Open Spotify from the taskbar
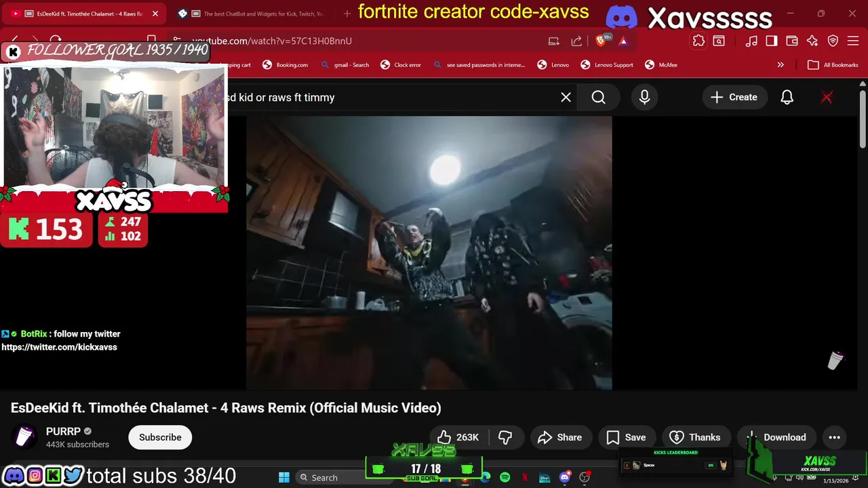The height and width of the screenshot is (488, 868). (x=505, y=478)
